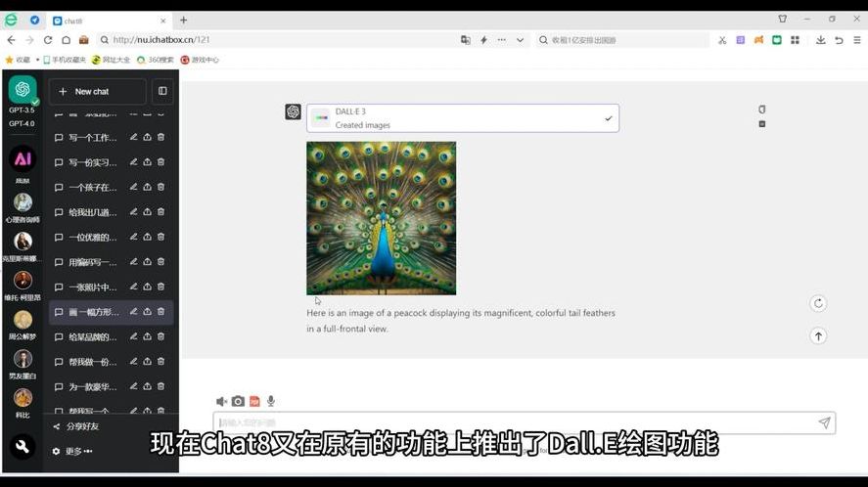Open the wrench tools button

[23, 446]
